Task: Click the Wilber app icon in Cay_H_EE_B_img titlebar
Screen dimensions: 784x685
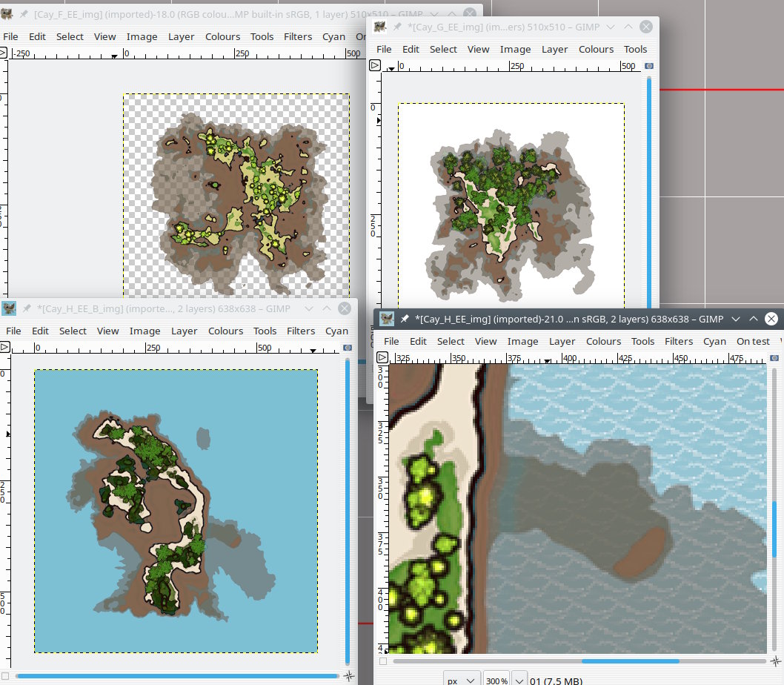Action: point(9,308)
